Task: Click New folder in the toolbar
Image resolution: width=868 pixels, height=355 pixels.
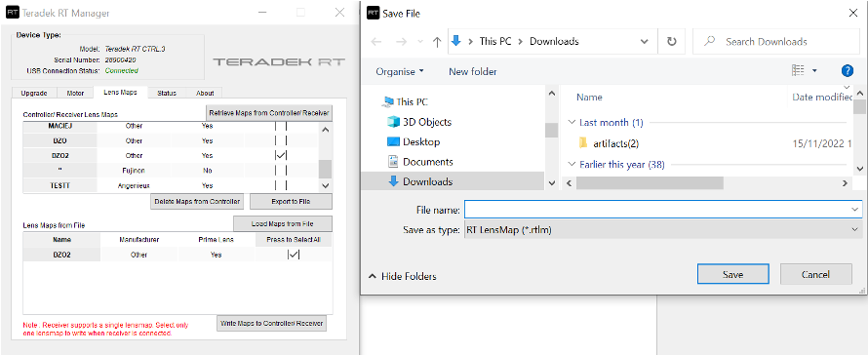Action: click(473, 71)
